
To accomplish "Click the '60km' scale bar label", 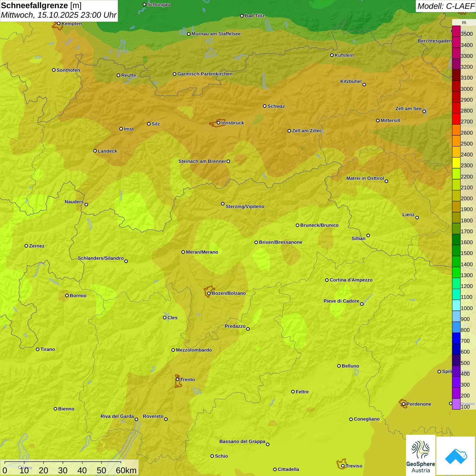I will 126,471.
